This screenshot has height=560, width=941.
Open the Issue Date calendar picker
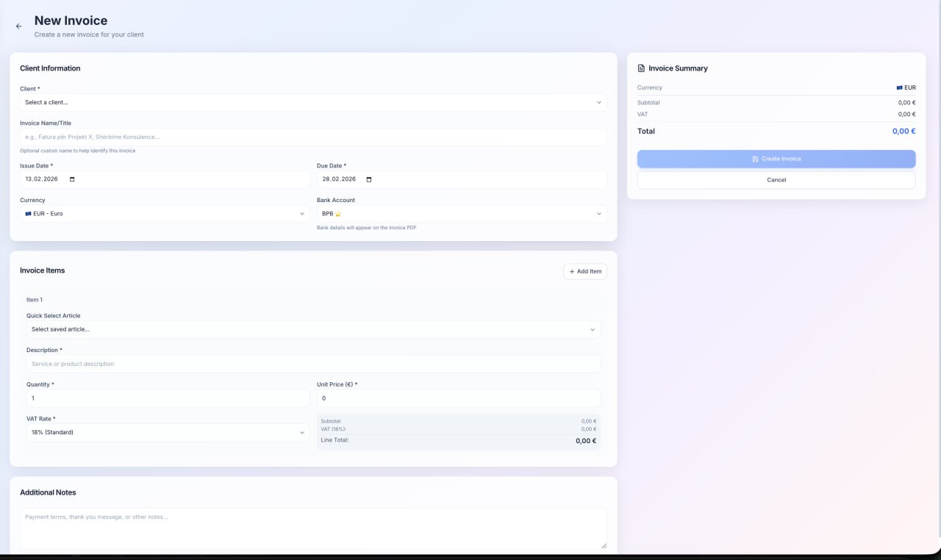pyautogui.click(x=71, y=179)
